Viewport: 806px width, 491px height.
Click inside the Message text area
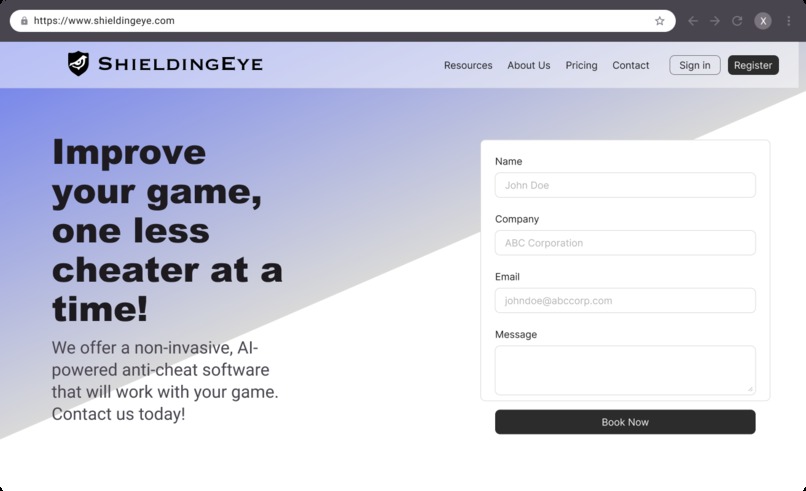point(625,370)
